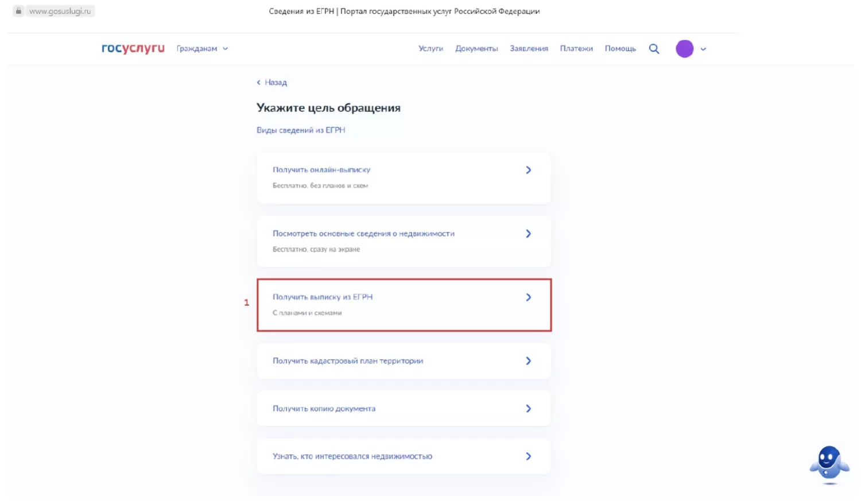Open the search magnifier icon
Image resolution: width=861 pixels, height=504 pixels.
654,49
